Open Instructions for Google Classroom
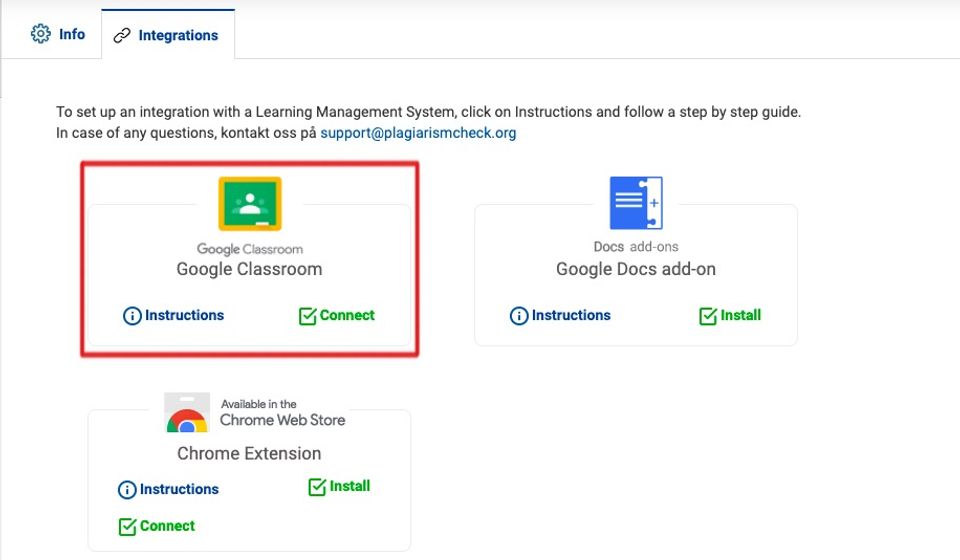This screenshot has height=560, width=960. point(184,315)
